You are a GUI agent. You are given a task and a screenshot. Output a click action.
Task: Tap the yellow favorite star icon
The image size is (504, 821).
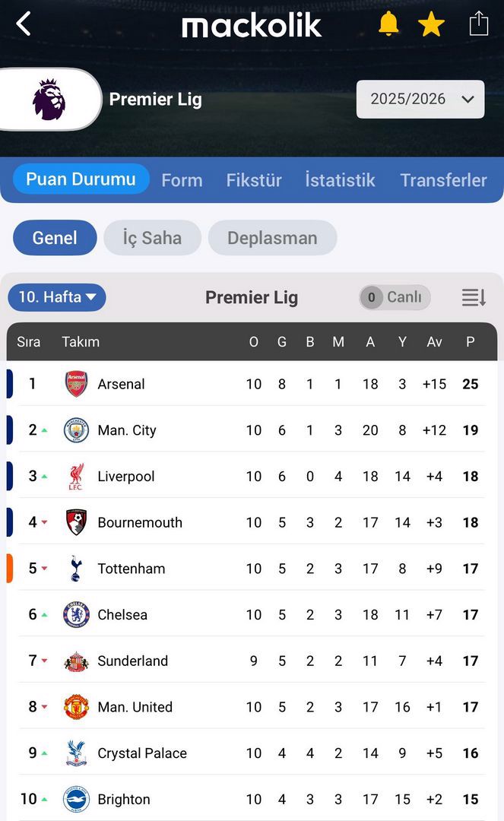(x=431, y=25)
